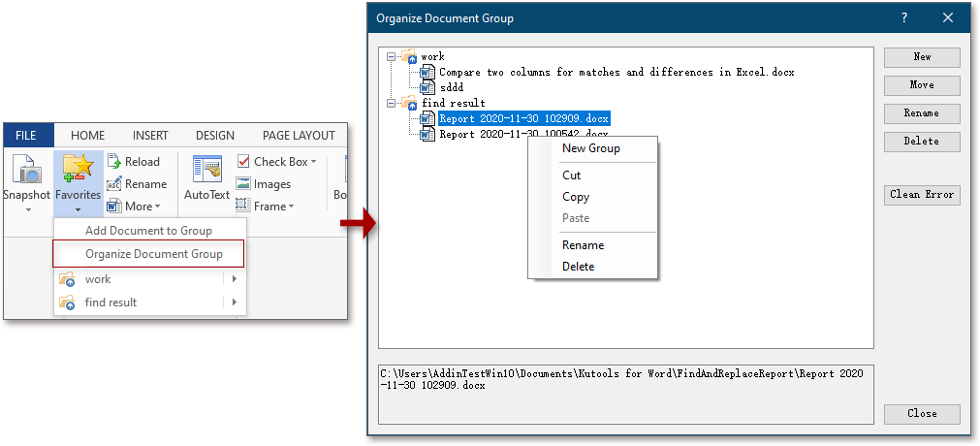980x446 pixels.
Task: Click the New button in dialog
Action: click(922, 57)
